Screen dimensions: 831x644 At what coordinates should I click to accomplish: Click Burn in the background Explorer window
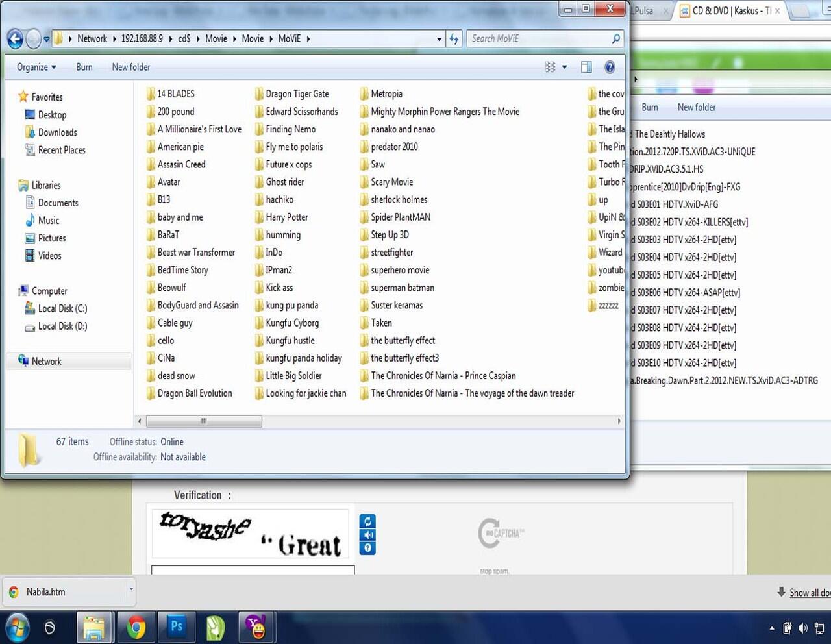click(650, 107)
